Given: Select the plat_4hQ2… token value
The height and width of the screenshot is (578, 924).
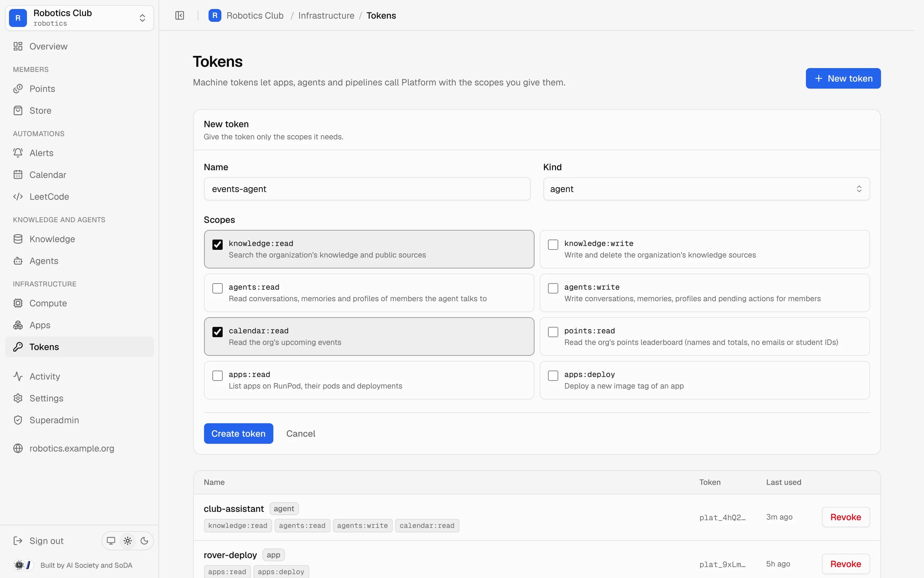Looking at the screenshot, I should tap(723, 518).
